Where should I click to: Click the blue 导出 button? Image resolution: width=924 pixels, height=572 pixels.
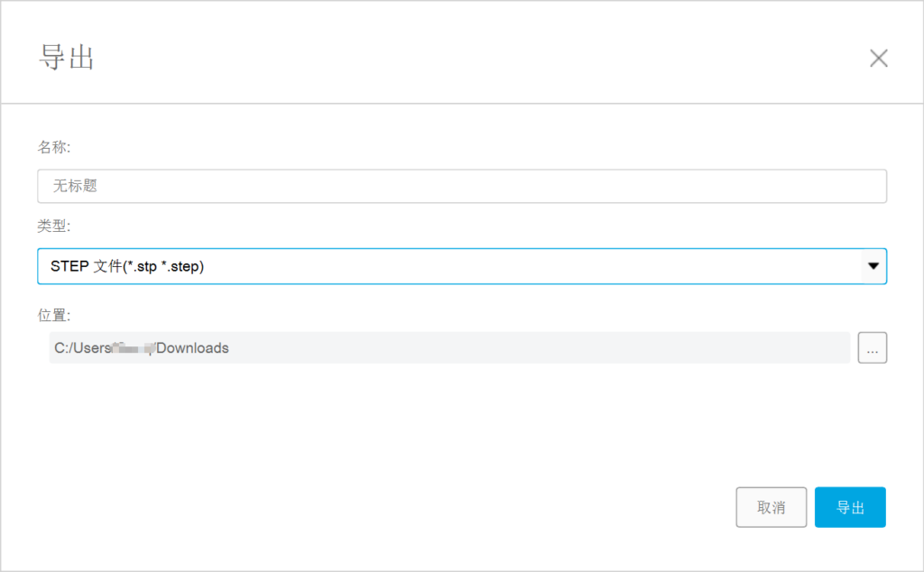coord(849,507)
